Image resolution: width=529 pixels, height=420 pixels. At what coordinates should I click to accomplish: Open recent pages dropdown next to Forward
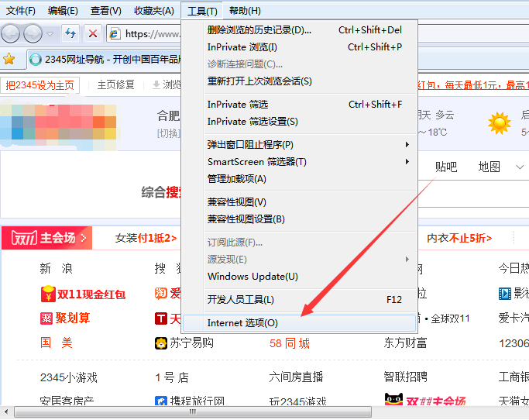click(50, 34)
